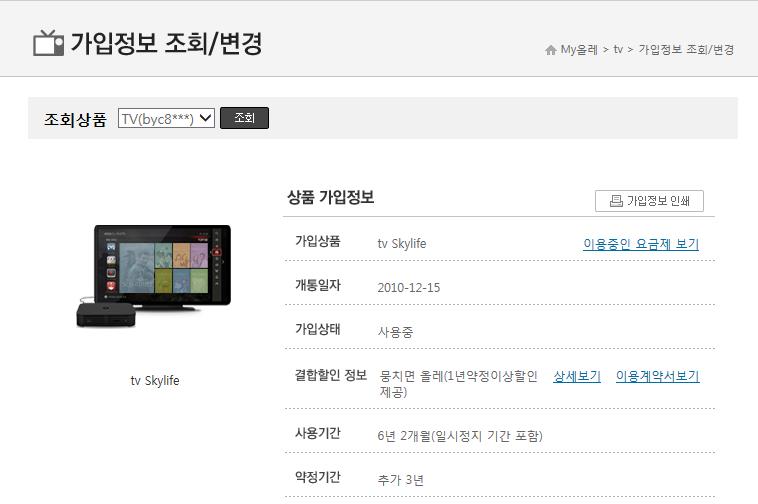Click the printer icon for 가입정보 인쇄
This screenshot has height=504, width=758.
coord(616,201)
